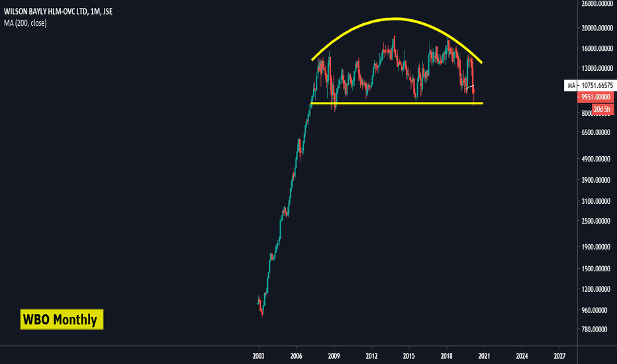Click the MA 10751.66575 price label
This screenshot has height=364, width=617.
click(590, 85)
